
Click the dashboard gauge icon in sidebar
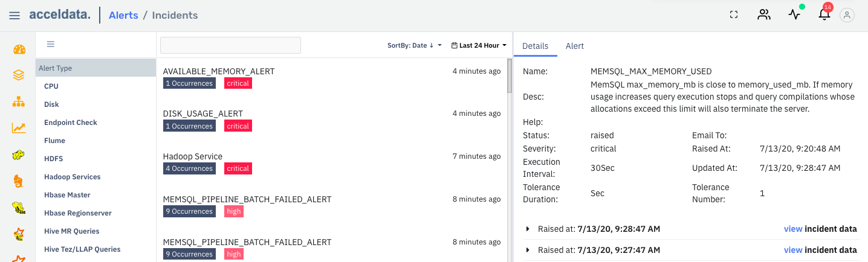click(x=19, y=50)
